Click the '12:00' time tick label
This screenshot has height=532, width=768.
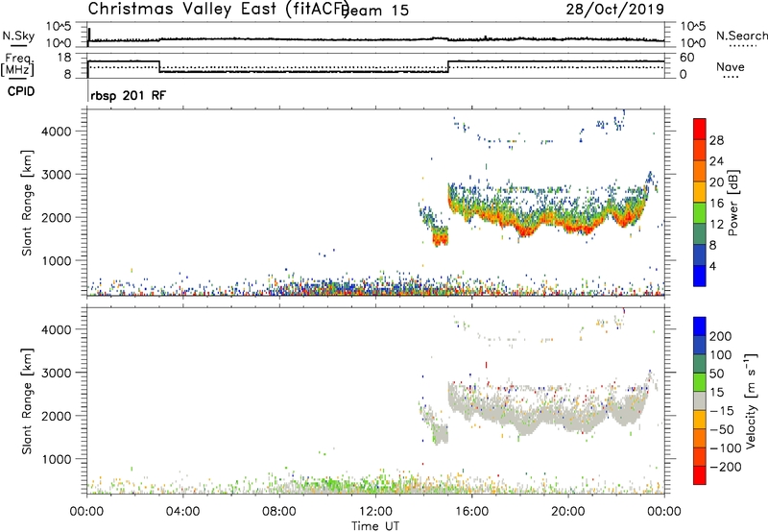(x=375, y=512)
